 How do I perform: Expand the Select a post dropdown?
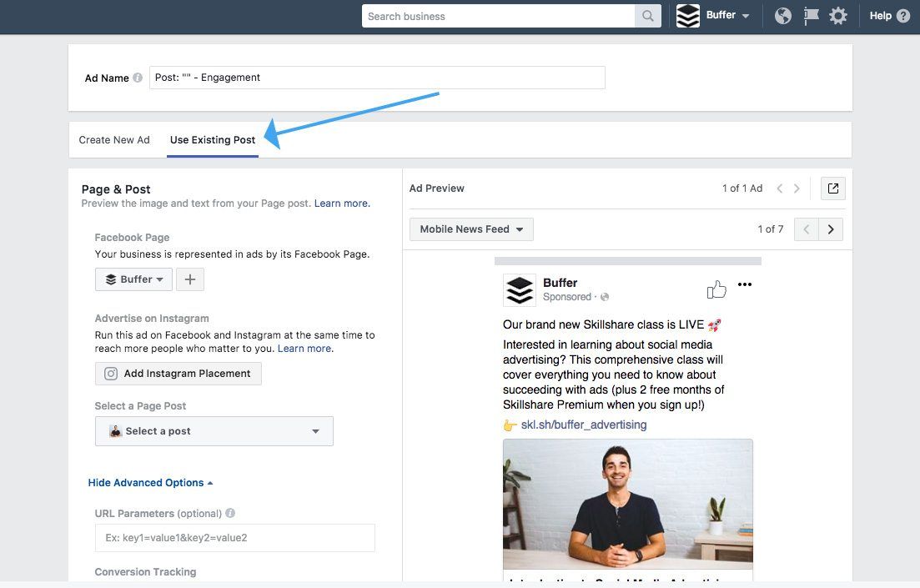point(214,431)
